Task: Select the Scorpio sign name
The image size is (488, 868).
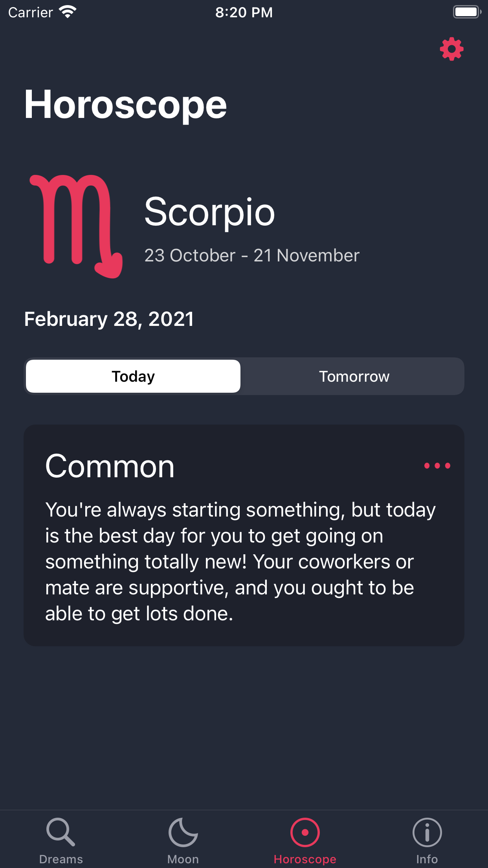Action: [209, 212]
